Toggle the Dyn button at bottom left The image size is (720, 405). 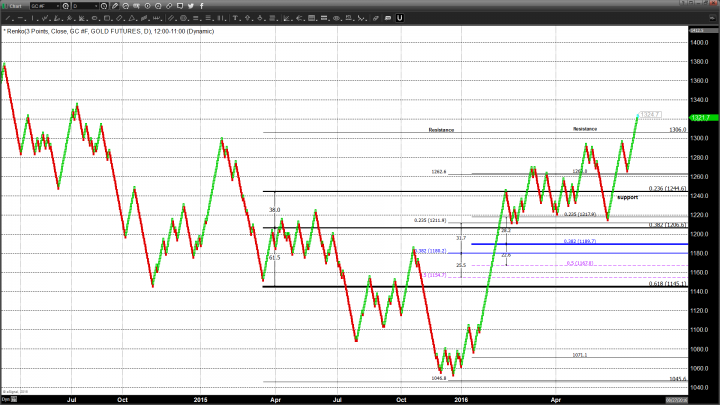5,399
